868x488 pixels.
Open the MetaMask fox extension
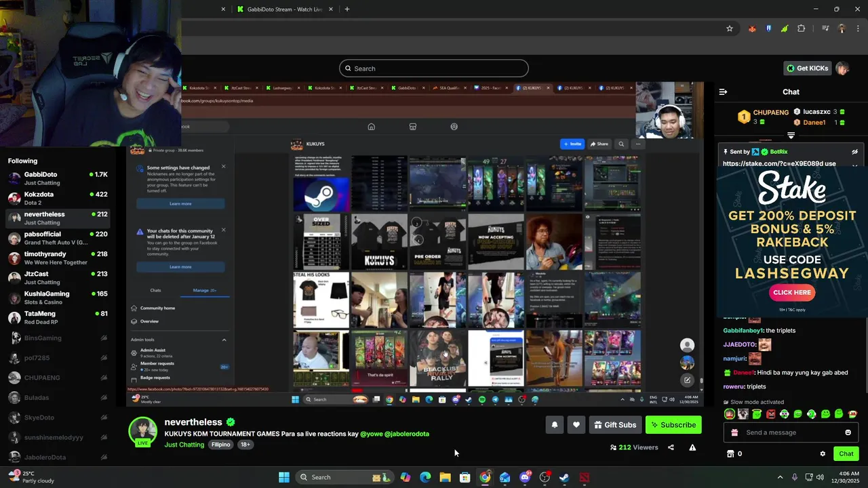752,28
